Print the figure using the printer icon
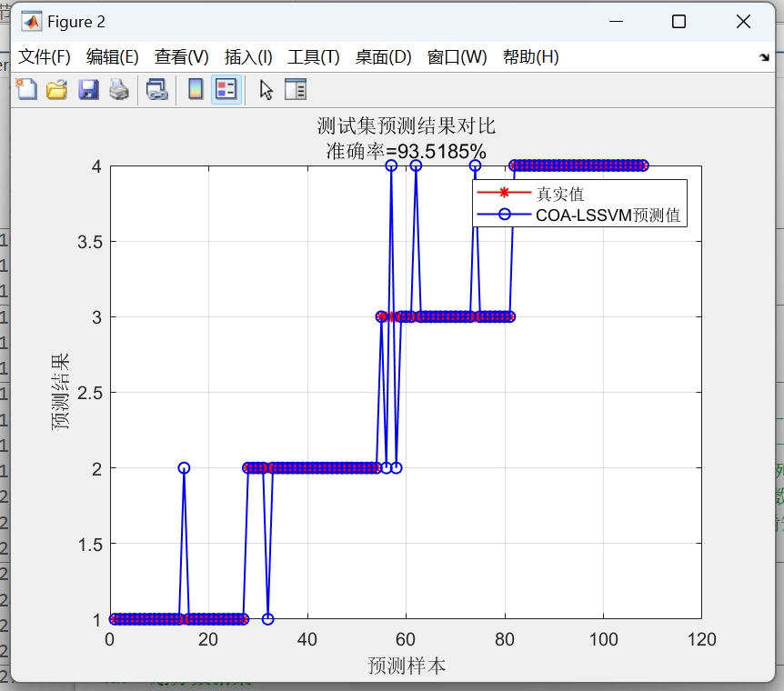The height and width of the screenshot is (691, 784). 118,89
